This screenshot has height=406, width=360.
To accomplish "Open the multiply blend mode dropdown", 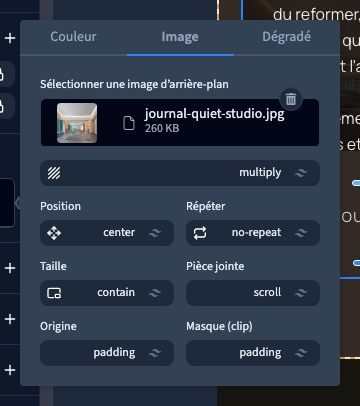I will pyautogui.click(x=180, y=173).
